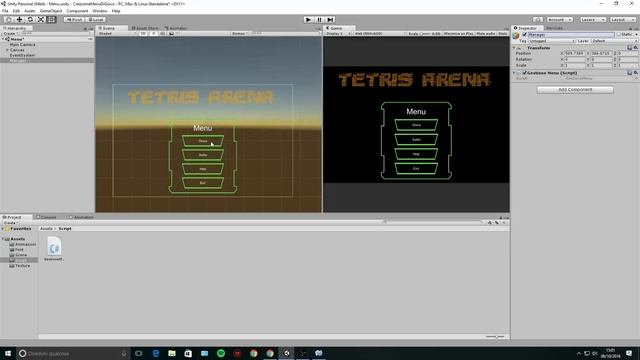Select the Scale tool in toolbar

(x=41, y=20)
